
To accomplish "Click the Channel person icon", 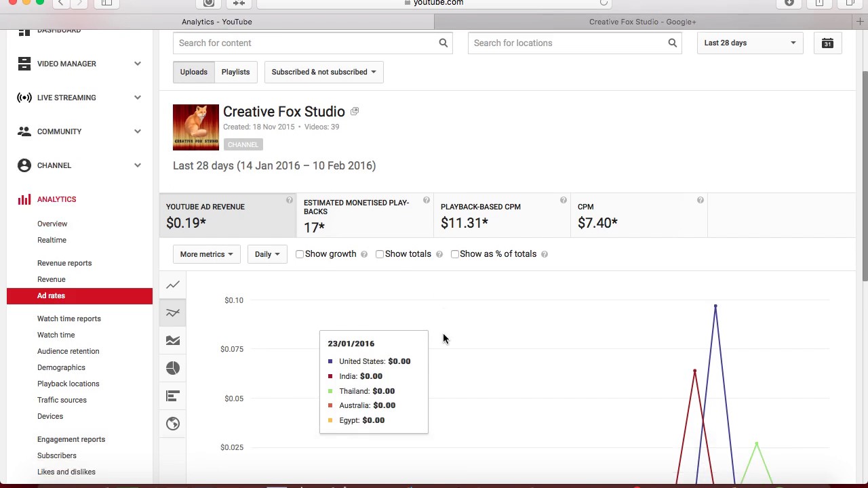I will coord(24,165).
